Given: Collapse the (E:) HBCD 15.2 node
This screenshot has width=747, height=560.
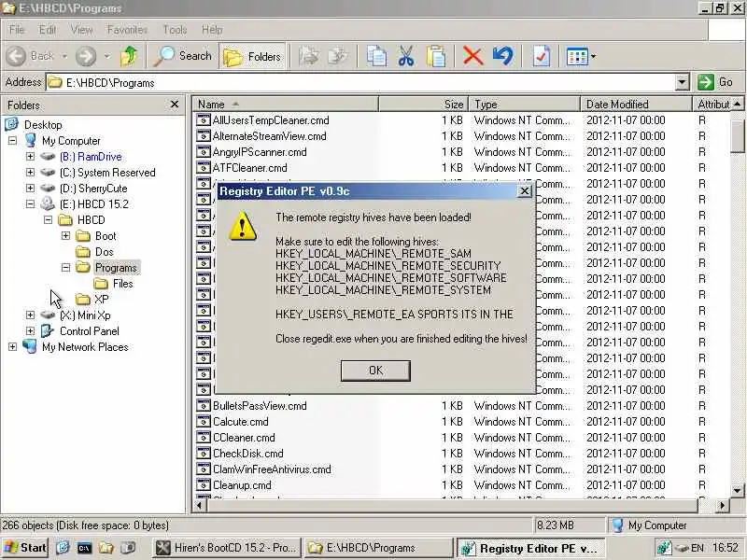Looking at the screenshot, I should coord(31,203).
